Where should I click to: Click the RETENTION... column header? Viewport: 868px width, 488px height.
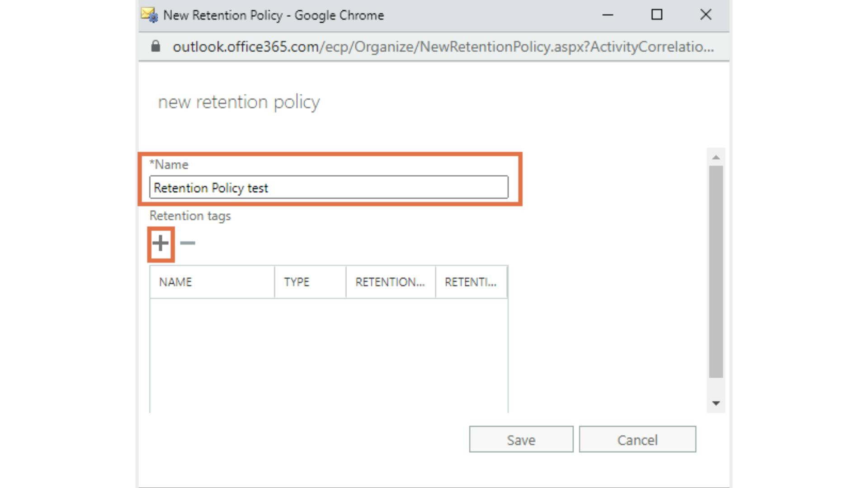coord(390,282)
